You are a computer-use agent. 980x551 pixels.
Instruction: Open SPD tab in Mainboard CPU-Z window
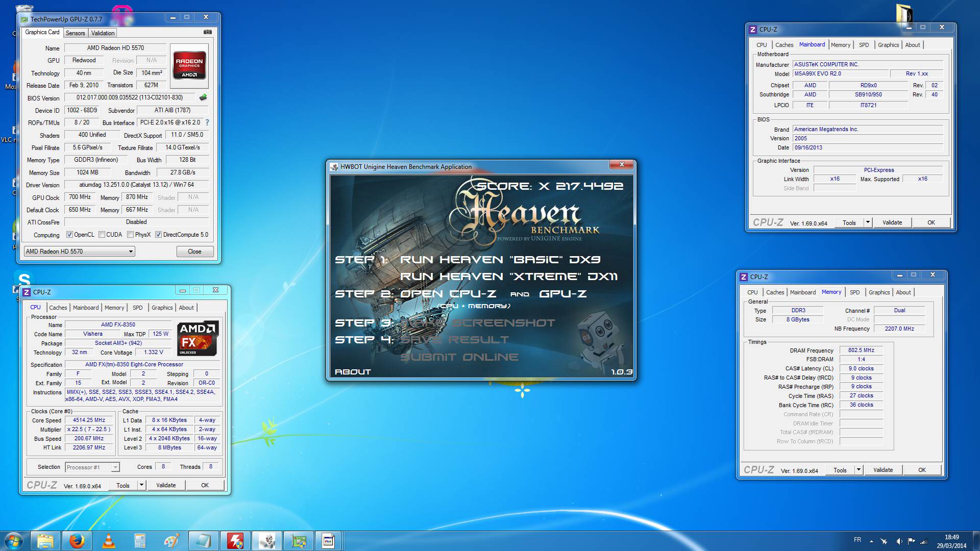pos(864,45)
